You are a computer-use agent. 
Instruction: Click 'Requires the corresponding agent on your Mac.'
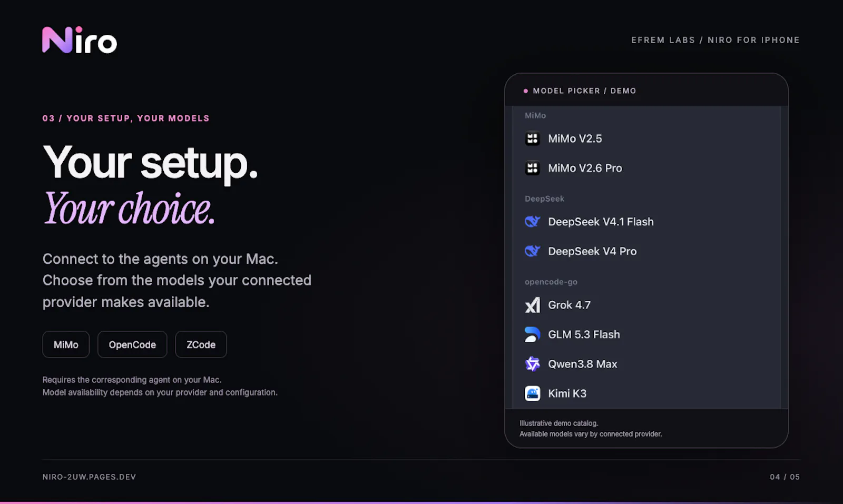point(132,380)
